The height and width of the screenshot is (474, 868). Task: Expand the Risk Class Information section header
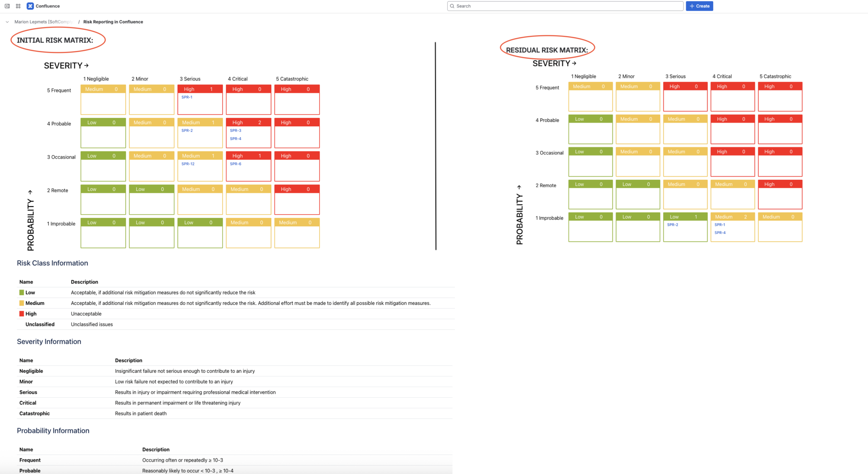click(52, 263)
